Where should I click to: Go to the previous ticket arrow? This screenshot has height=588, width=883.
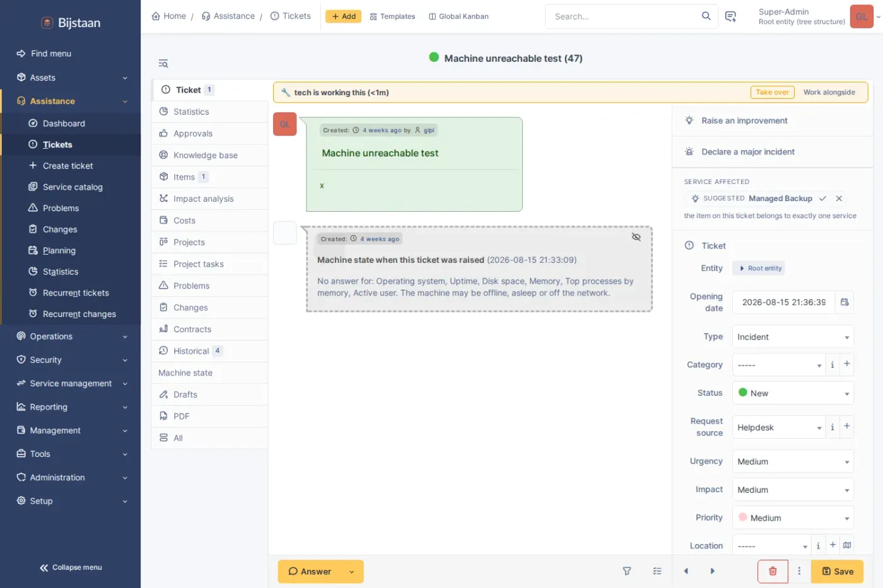click(x=686, y=571)
